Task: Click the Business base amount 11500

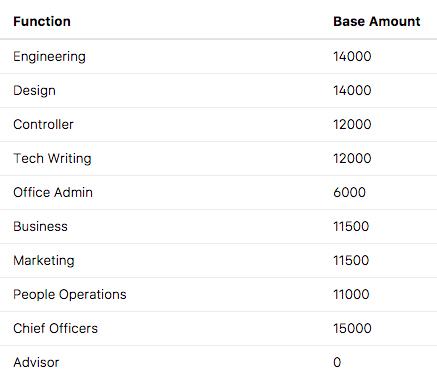Action: 351,226
